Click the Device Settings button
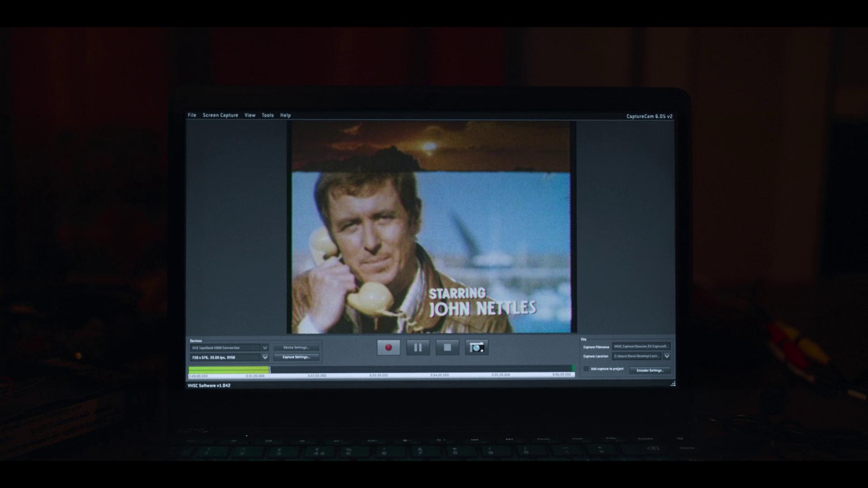The height and width of the screenshot is (488, 868). coord(296,347)
